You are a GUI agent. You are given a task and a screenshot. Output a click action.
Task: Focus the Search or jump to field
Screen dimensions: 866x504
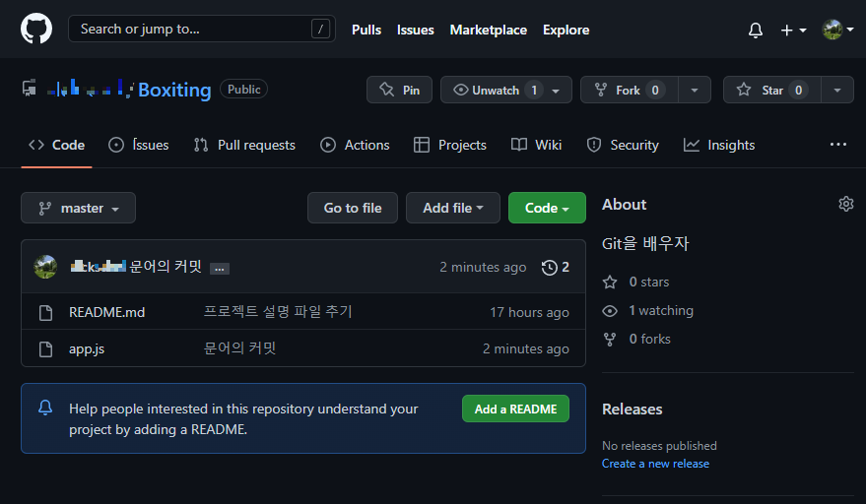(202, 29)
